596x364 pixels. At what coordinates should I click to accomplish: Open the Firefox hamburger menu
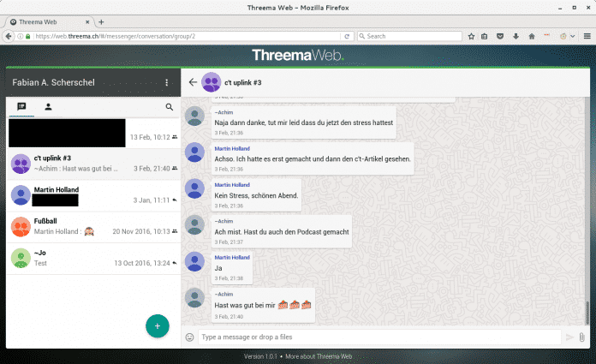point(587,36)
